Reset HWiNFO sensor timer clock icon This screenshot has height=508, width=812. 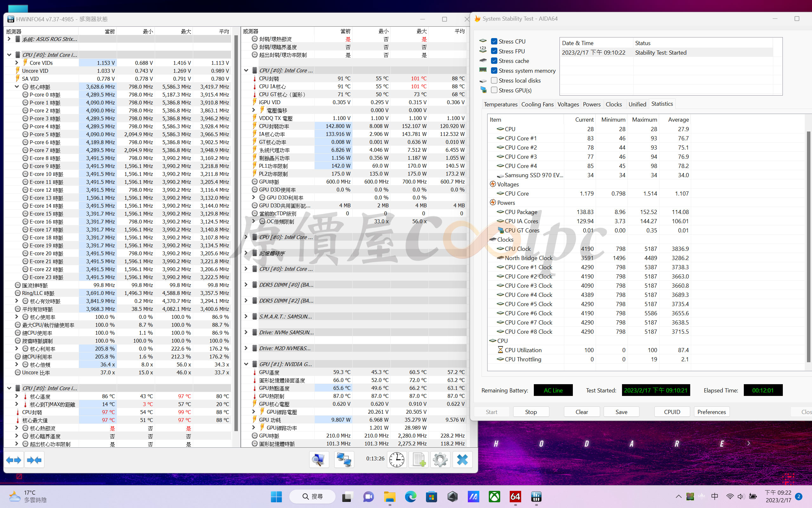[396, 460]
